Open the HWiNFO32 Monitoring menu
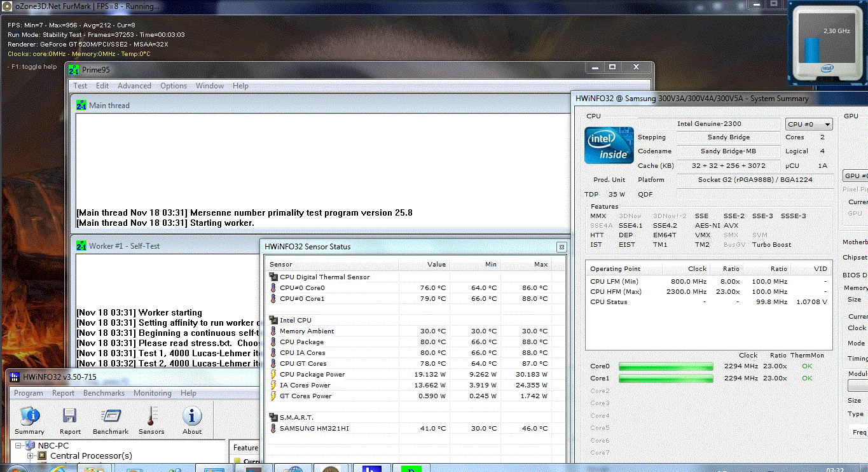This screenshot has width=868, height=472. [152, 393]
